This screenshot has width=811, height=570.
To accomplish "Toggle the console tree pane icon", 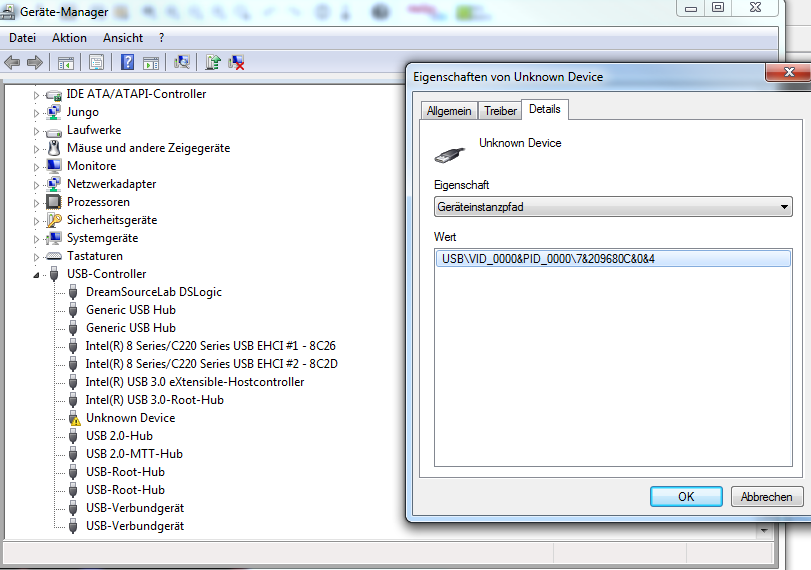I will [66, 63].
